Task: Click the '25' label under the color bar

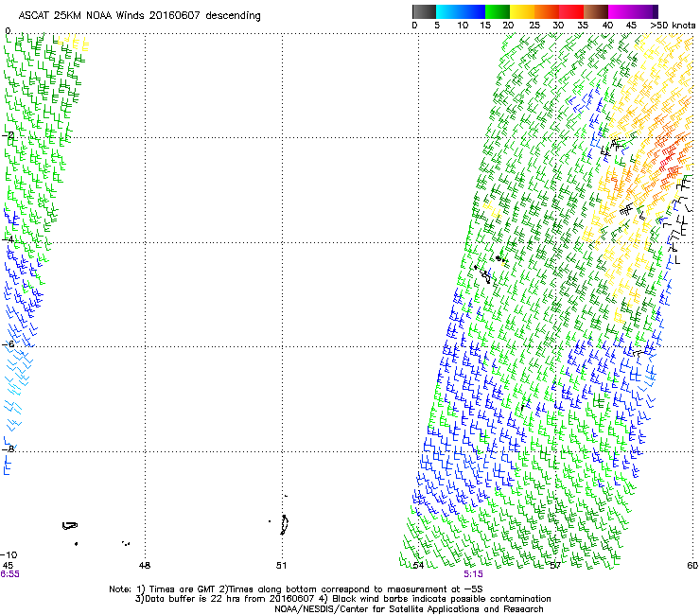Action: click(534, 26)
